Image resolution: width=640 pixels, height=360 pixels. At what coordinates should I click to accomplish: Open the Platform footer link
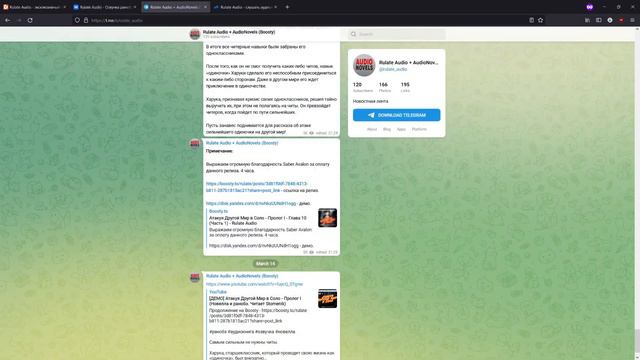tap(419, 129)
